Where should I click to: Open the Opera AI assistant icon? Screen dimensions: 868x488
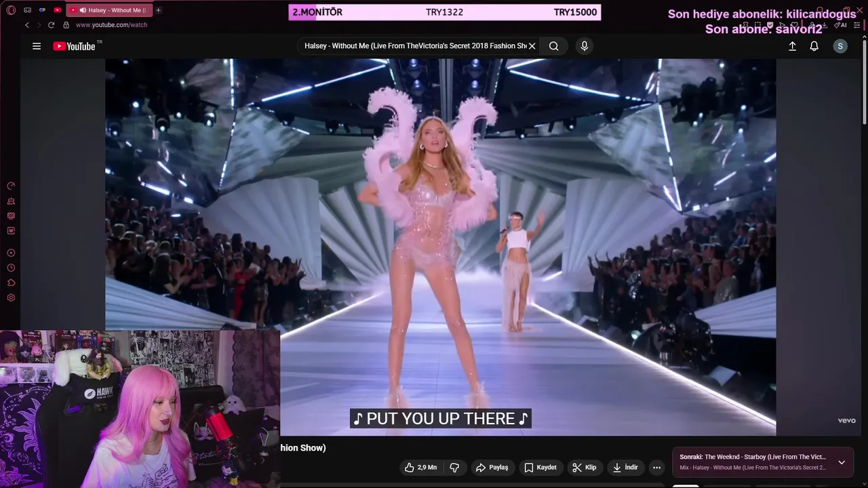tap(842, 25)
